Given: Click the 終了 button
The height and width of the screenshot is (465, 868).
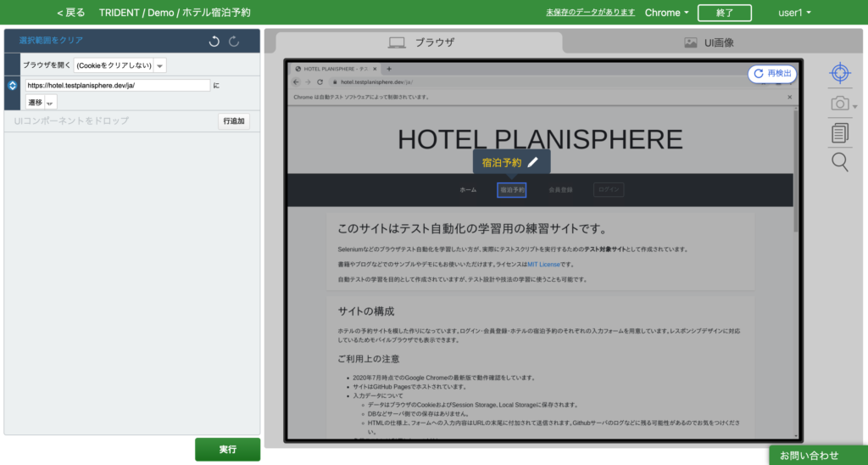Looking at the screenshot, I should (x=724, y=13).
